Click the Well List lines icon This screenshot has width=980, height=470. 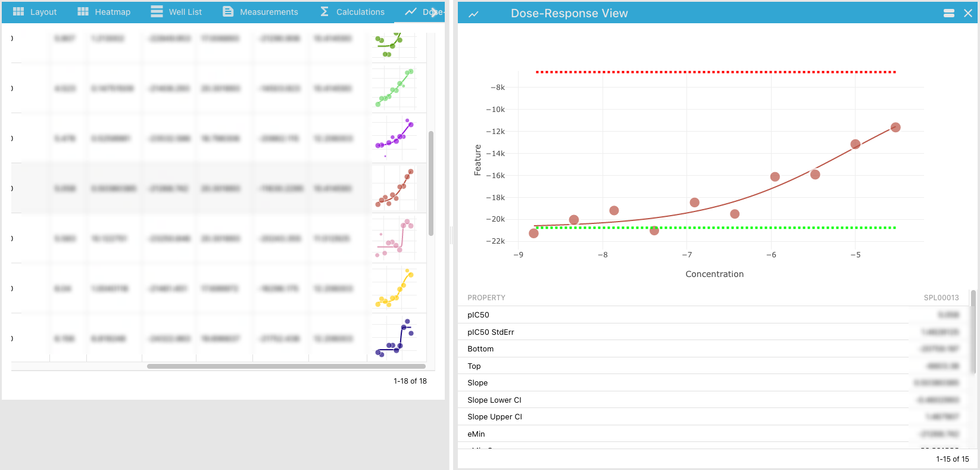[157, 12]
